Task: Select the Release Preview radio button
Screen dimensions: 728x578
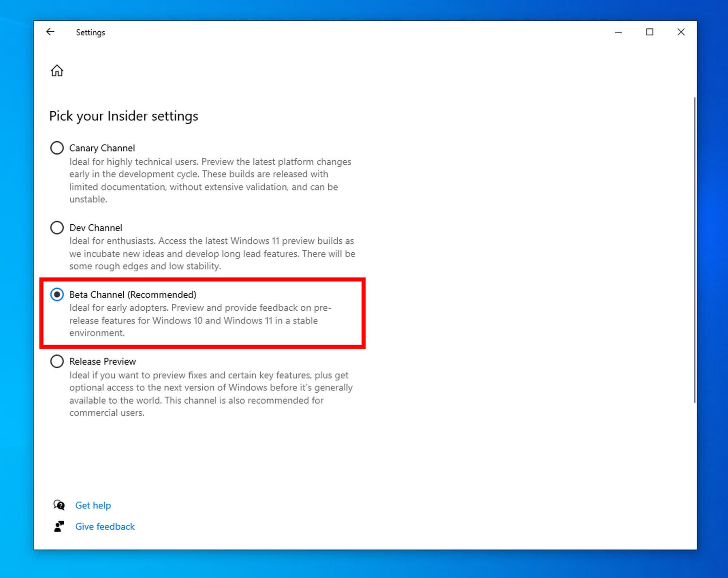Action: (57, 361)
